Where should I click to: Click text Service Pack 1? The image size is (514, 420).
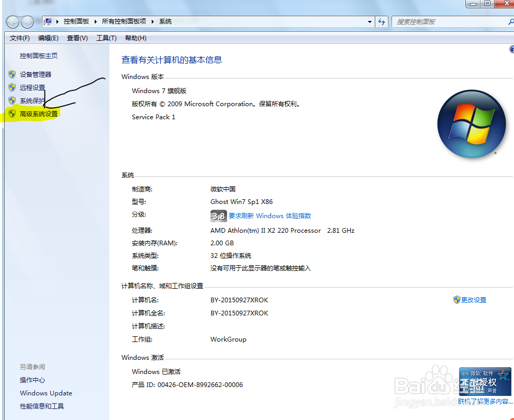[153, 117]
